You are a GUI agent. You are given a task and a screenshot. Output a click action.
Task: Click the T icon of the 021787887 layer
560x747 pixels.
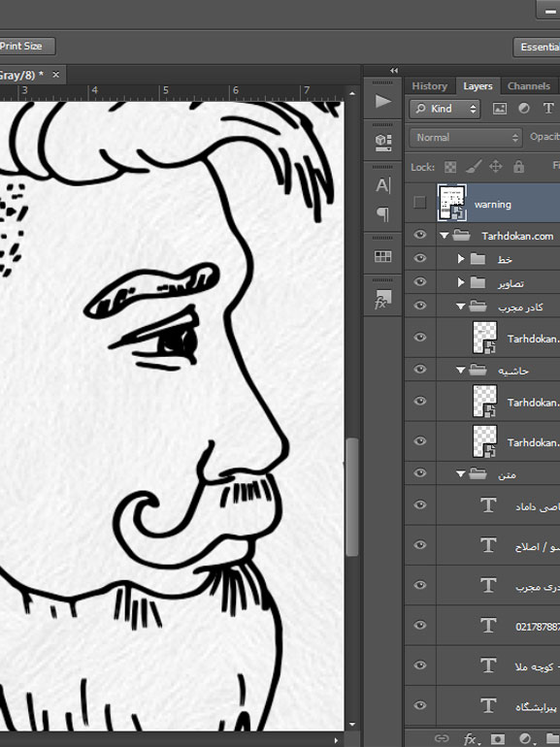tap(488, 625)
